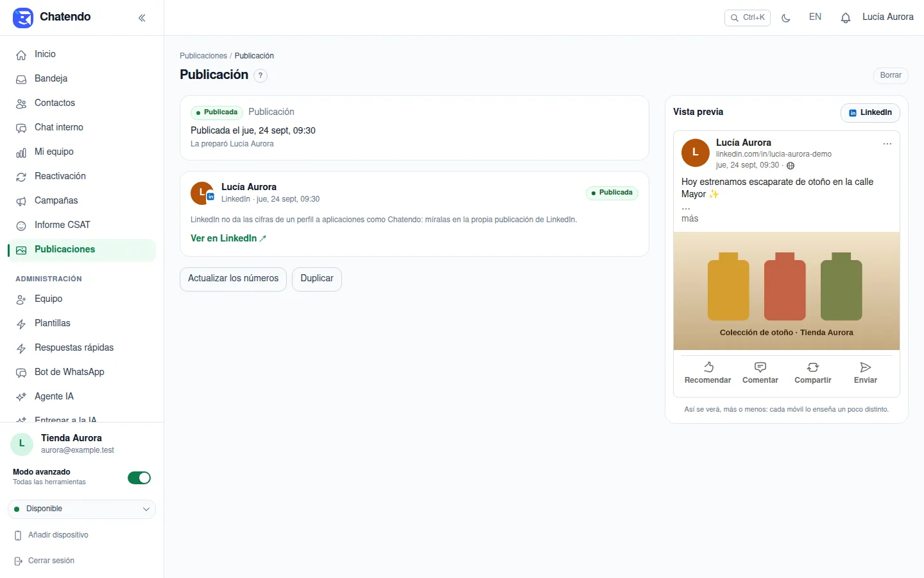This screenshot has height=578, width=924.
Task: Open the LinkedIn preview network selector
Action: click(870, 112)
